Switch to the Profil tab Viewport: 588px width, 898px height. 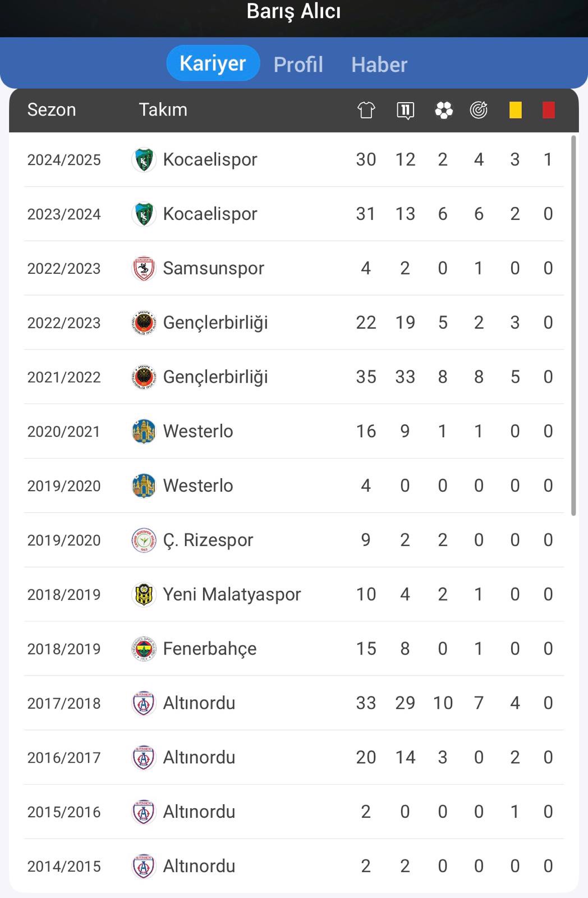click(x=298, y=64)
